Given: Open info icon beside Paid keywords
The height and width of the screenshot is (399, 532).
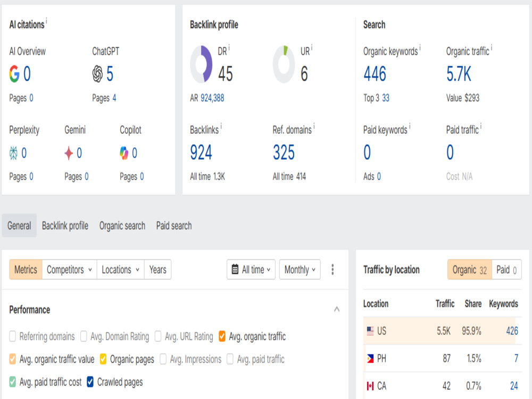Looking at the screenshot, I should [x=410, y=126].
